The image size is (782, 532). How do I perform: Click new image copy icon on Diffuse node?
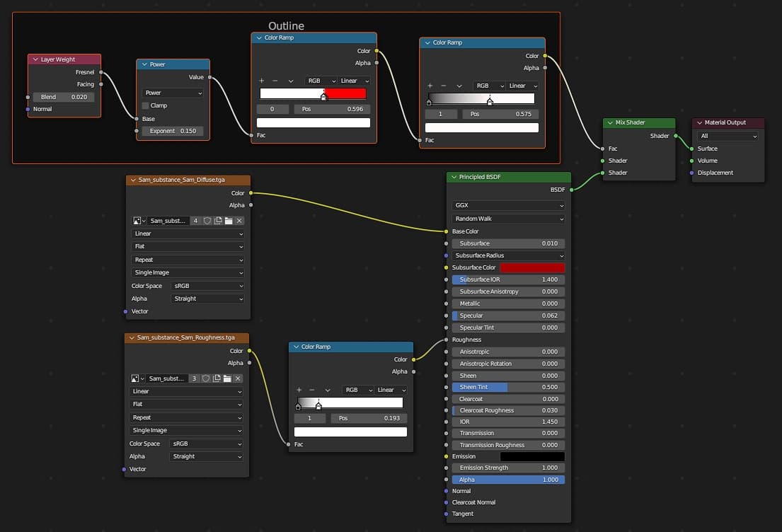[218, 221]
